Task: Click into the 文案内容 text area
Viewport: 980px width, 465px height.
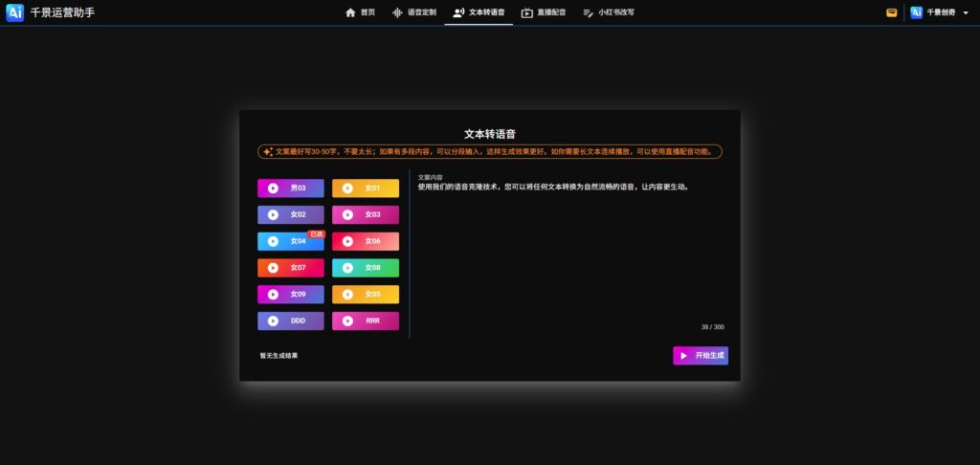Action: pos(571,254)
